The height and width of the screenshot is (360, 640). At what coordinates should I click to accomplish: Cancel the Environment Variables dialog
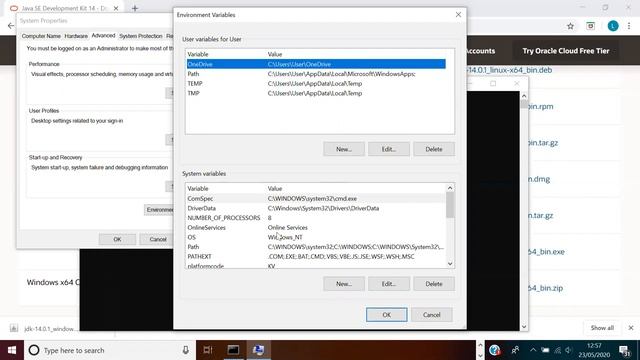click(x=431, y=315)
